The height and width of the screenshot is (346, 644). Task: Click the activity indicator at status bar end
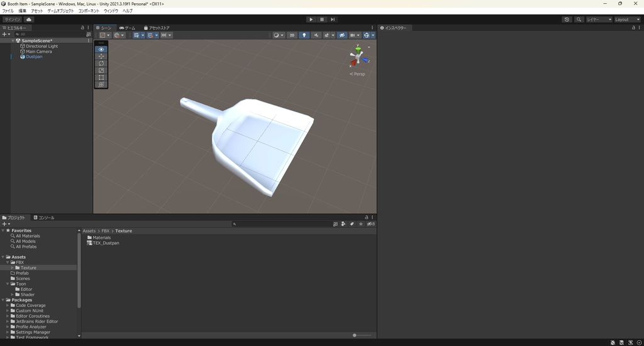click(639, 343)
